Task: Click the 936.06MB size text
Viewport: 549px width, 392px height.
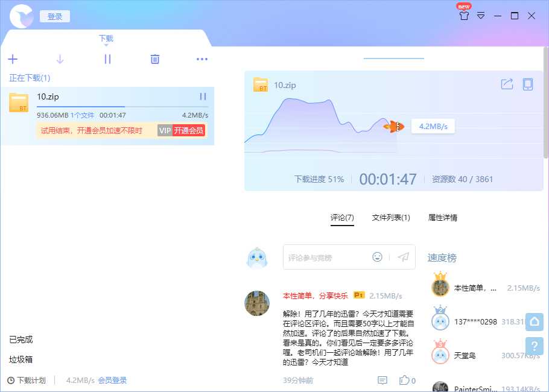Action: [52, 115]
